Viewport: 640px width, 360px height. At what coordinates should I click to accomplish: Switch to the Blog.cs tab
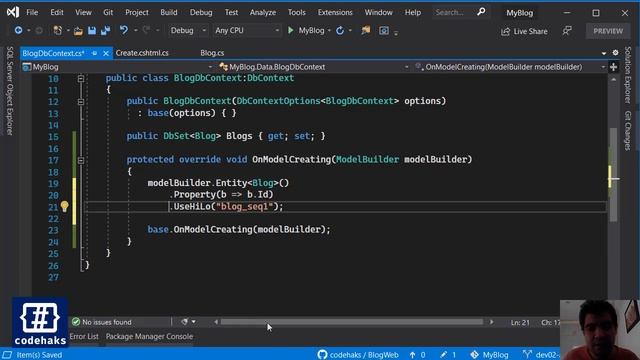point(212,53)
